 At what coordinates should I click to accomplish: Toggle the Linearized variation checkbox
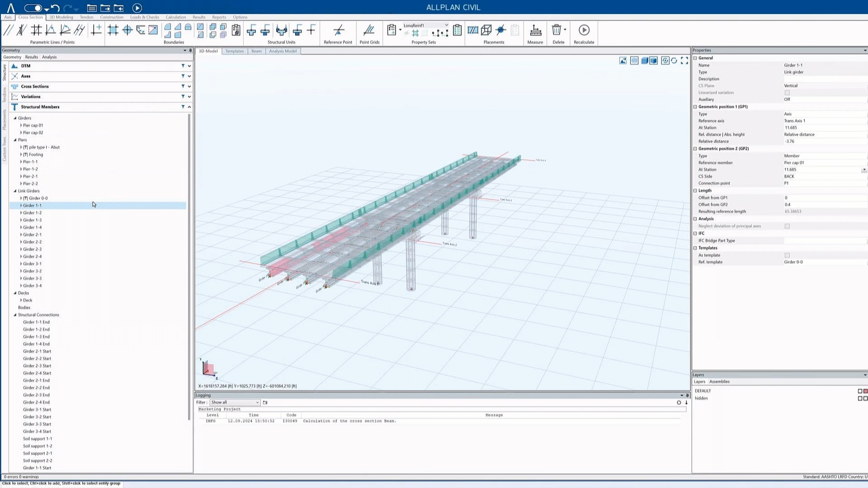787,93
